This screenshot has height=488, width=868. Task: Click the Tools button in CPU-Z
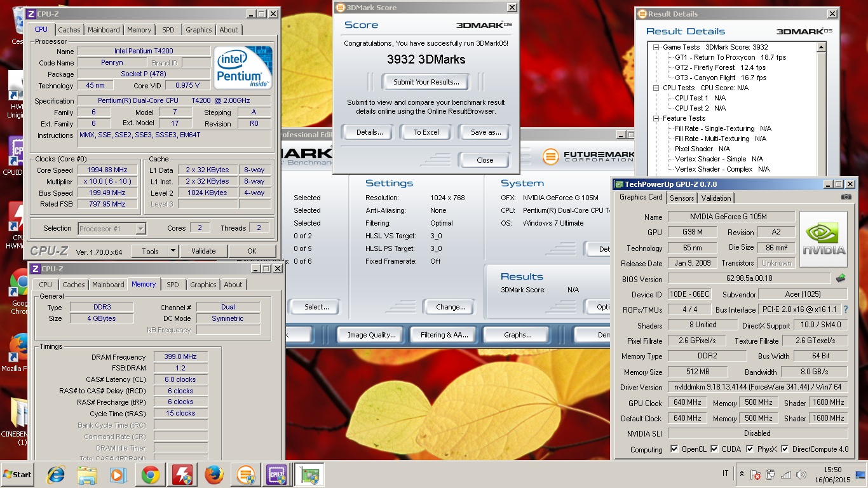point(150,251)
